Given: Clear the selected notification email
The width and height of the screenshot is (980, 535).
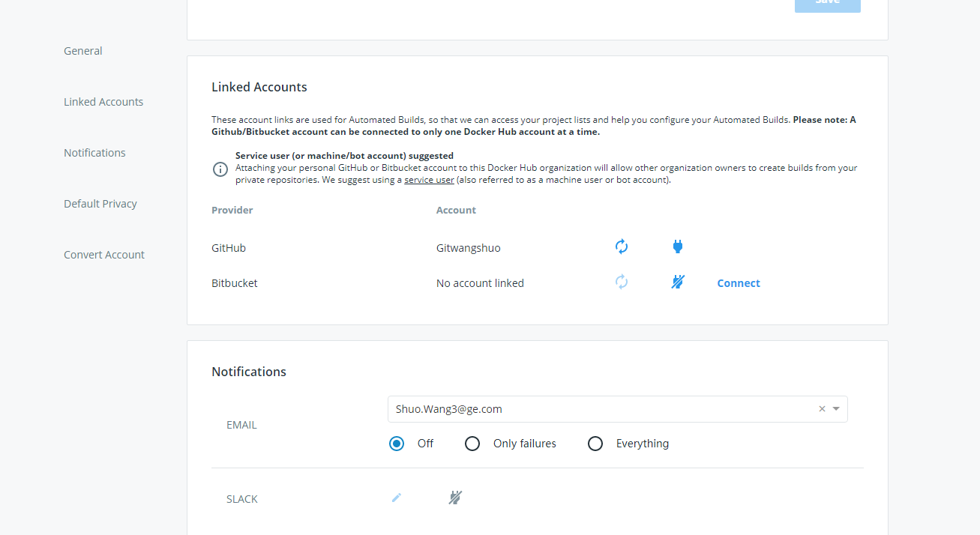Looking at the screenshot, I should pos(822,409).
